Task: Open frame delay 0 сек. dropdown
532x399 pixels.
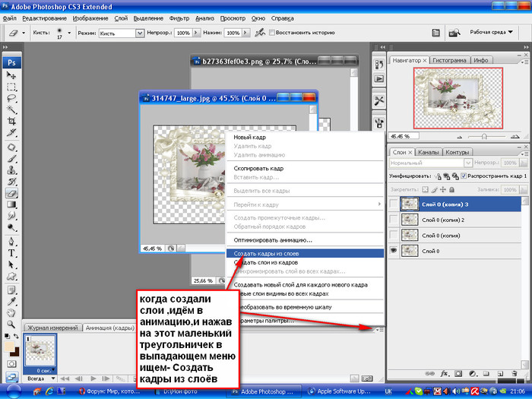Action: [53, 371]
